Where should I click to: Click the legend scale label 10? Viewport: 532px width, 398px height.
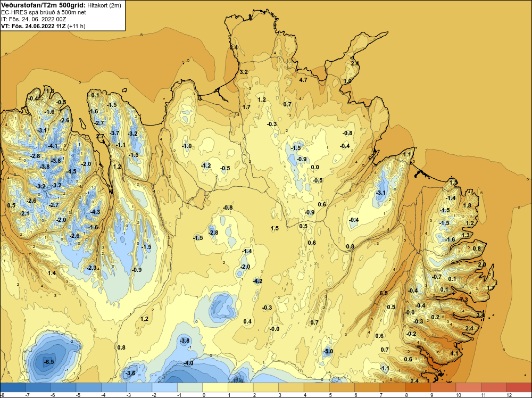click(458, 395)
